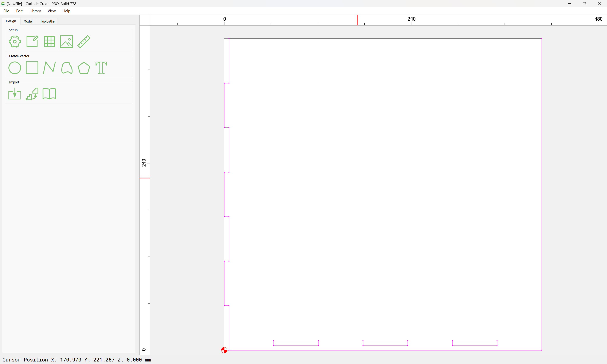Viewport: 607px width, 364px height.
Task: Restore down the Carbide Create window
Action: tap(584, 4)
